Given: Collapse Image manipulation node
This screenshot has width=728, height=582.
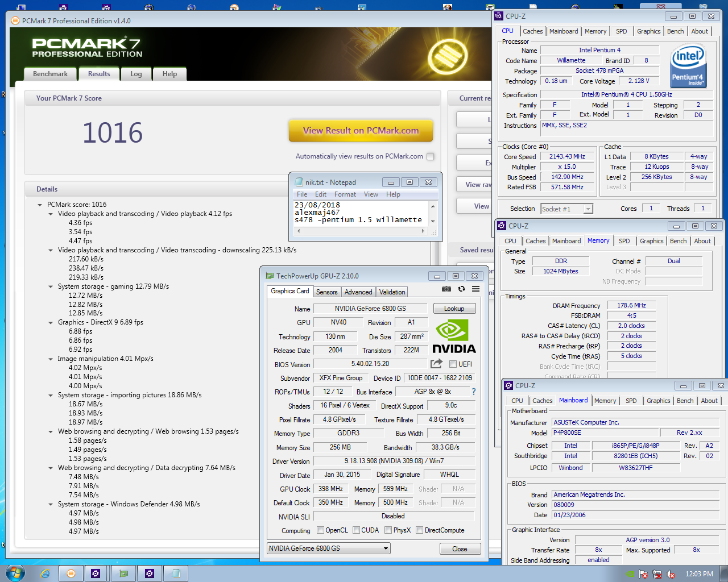Looking at the screenshot, I should [x=51, y=359].
